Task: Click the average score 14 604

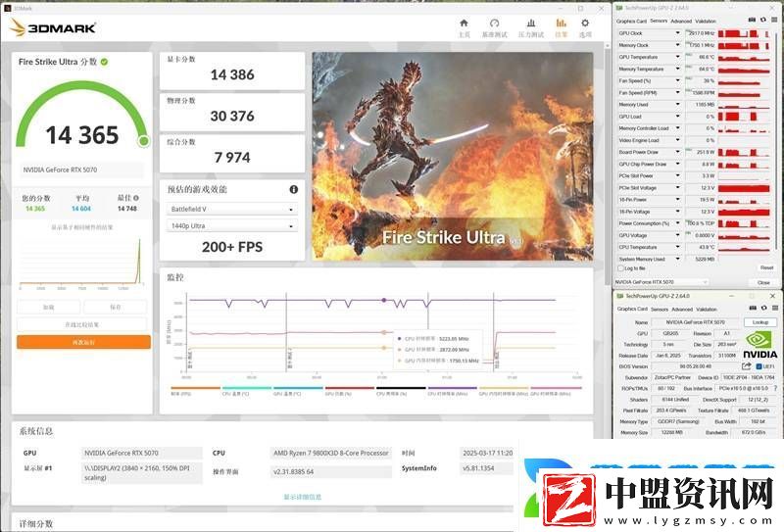Action: point(81,209)
